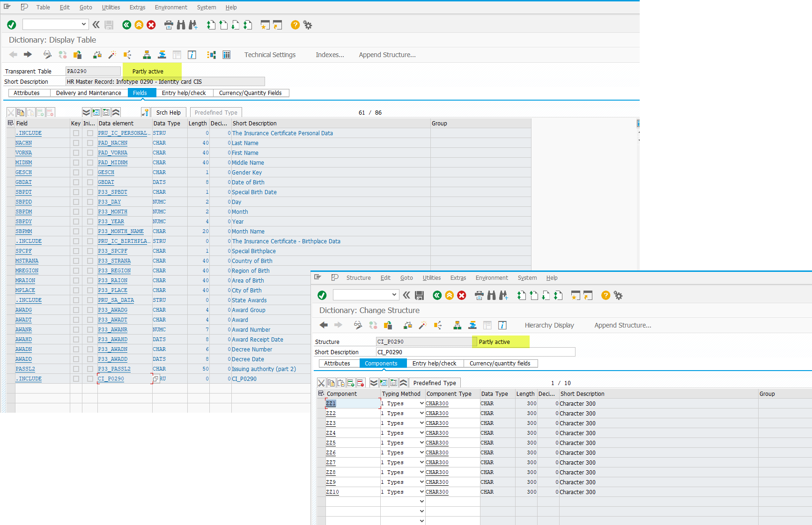812x525 pixels.
Task: Click the Activate magic wand icon in Display Table
Action: 112,55
